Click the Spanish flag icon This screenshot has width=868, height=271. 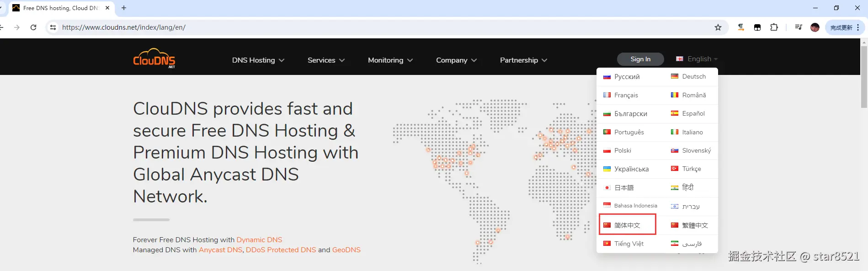click(675, 113)
